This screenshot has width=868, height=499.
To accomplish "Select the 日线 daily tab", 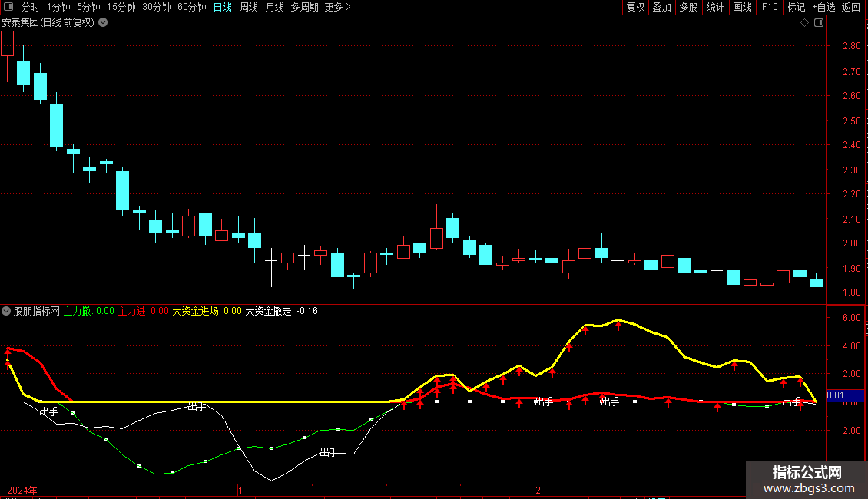I will (x=223, y=7).
